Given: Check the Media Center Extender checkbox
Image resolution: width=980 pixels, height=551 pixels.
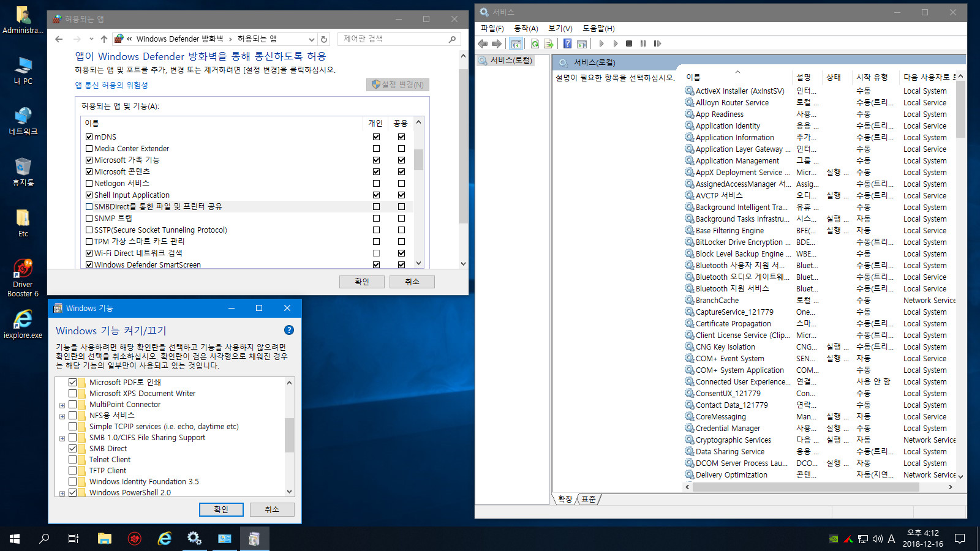Looking at the screenshot, I should click(89, 149).
